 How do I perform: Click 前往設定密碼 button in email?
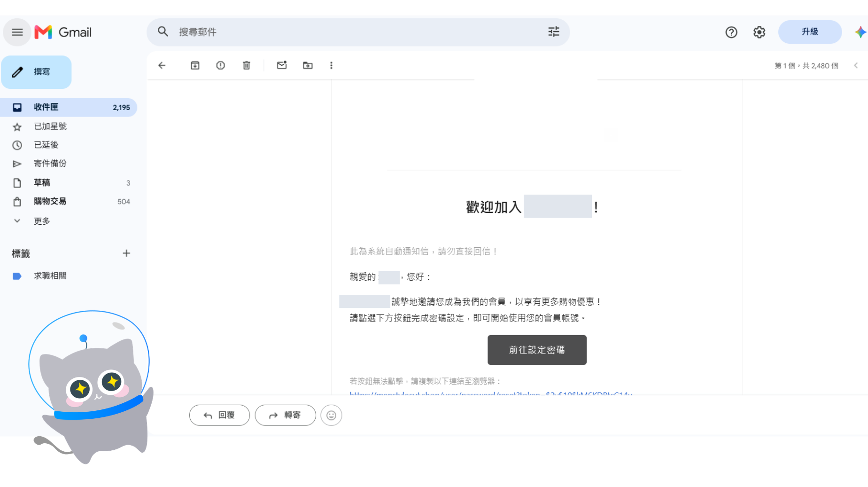click(x=537, y=350)
